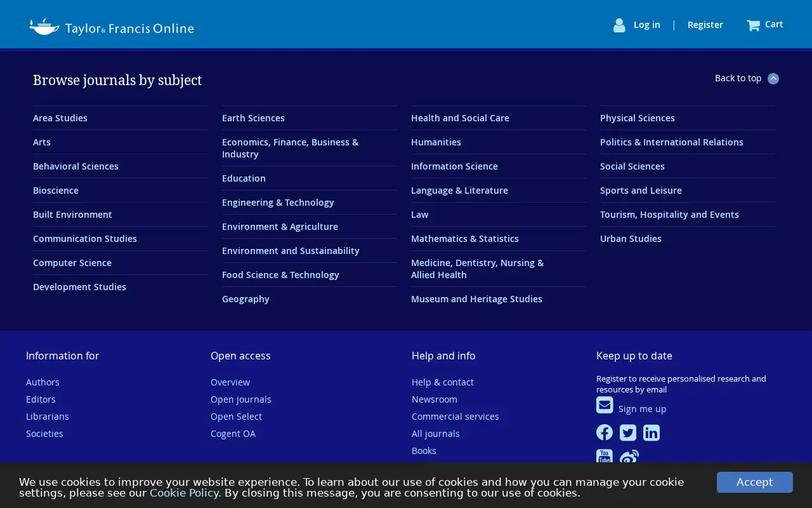Viewport: 812px width, 508px height.
Task: Open Engineering & Technology subject
Action: (x=278, y=203)
